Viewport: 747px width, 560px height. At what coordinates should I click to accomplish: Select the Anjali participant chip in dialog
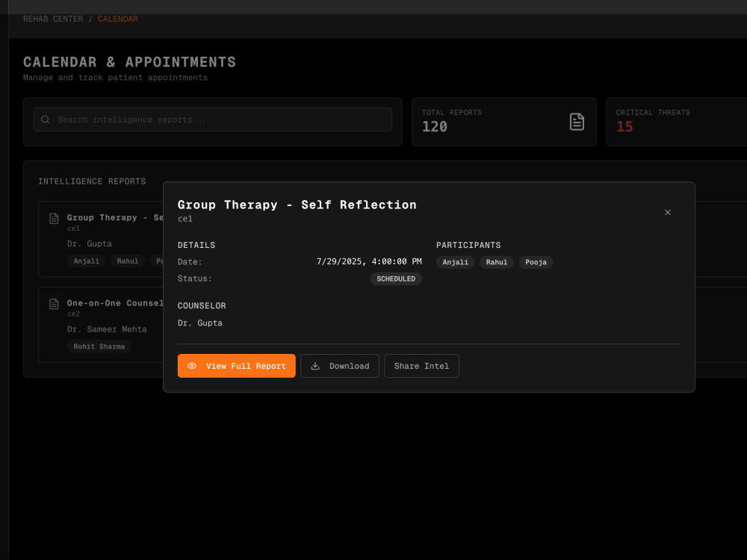tap(456, 262)
